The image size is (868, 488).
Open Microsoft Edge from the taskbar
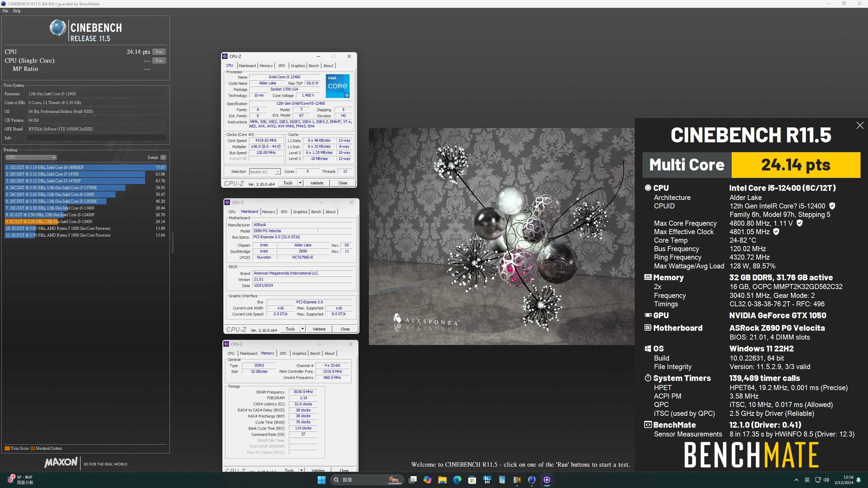coord(457,480)
